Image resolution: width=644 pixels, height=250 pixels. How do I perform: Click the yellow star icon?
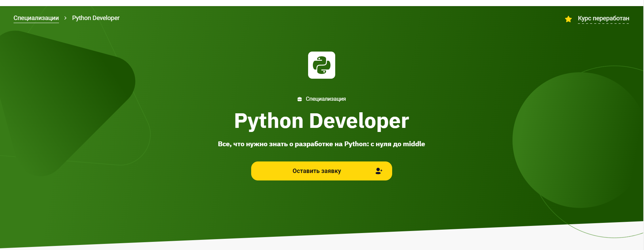[568, 19]
